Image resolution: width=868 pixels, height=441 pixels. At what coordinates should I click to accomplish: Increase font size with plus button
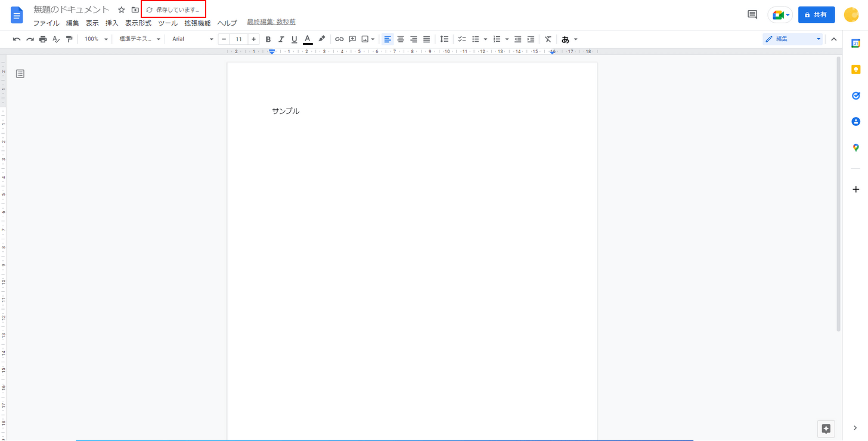pos(253,39)
